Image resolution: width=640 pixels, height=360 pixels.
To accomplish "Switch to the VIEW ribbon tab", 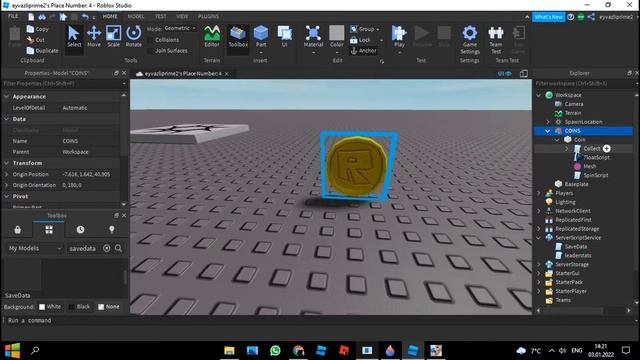I will click(x=182, y=16).
